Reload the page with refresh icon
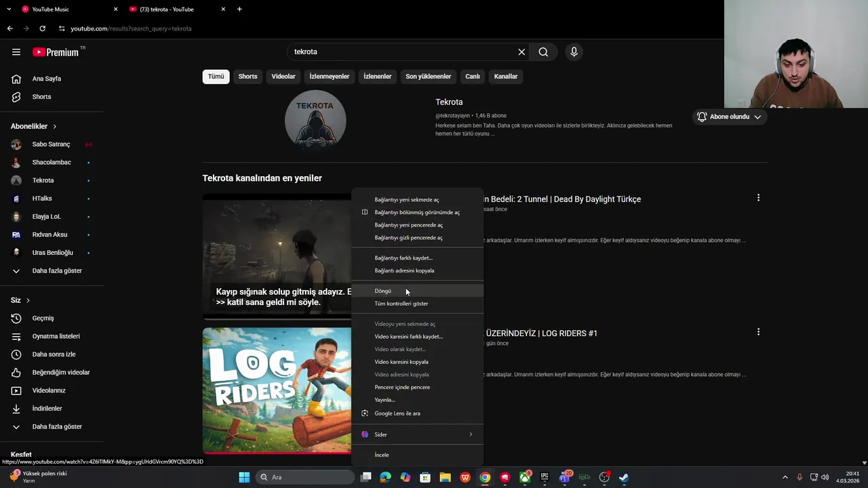 coord(42,28)
